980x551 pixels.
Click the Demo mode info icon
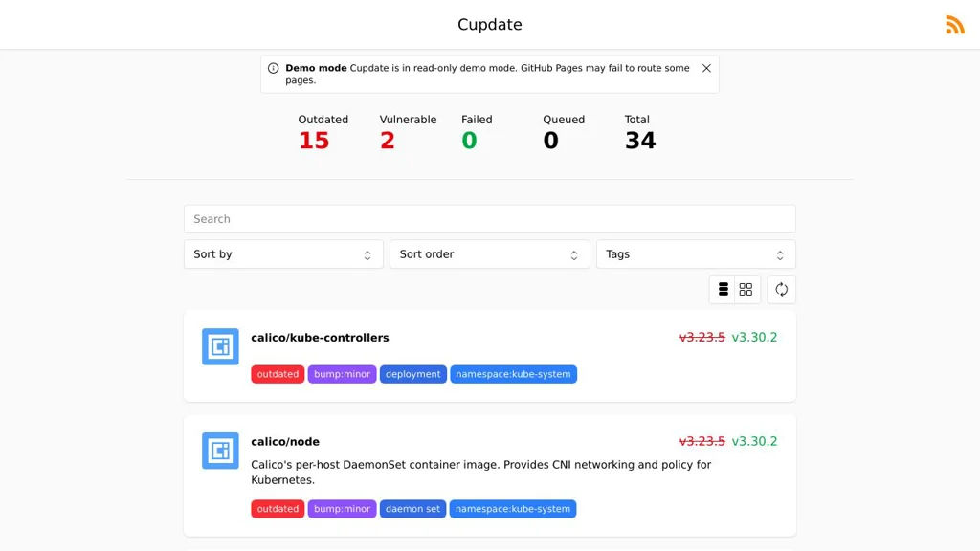tap(274, 68)
